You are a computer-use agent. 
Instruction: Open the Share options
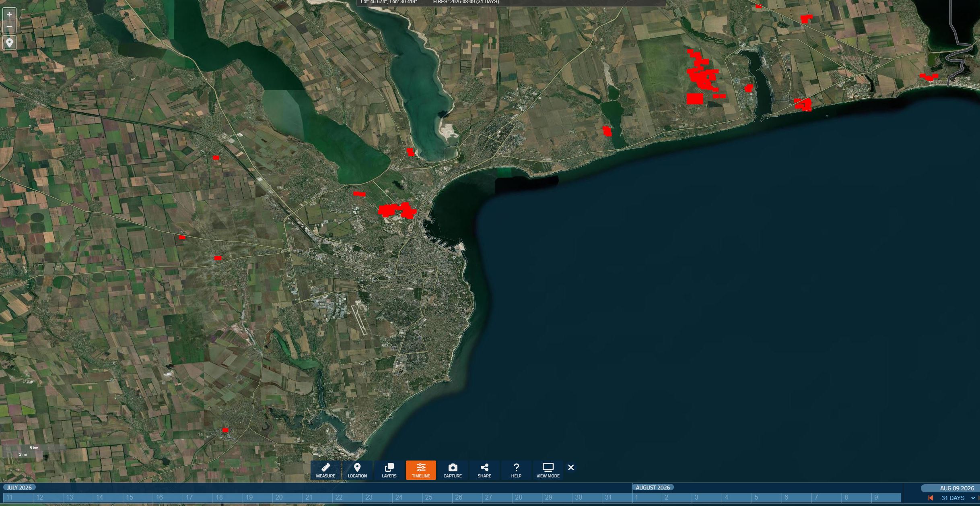484,470
